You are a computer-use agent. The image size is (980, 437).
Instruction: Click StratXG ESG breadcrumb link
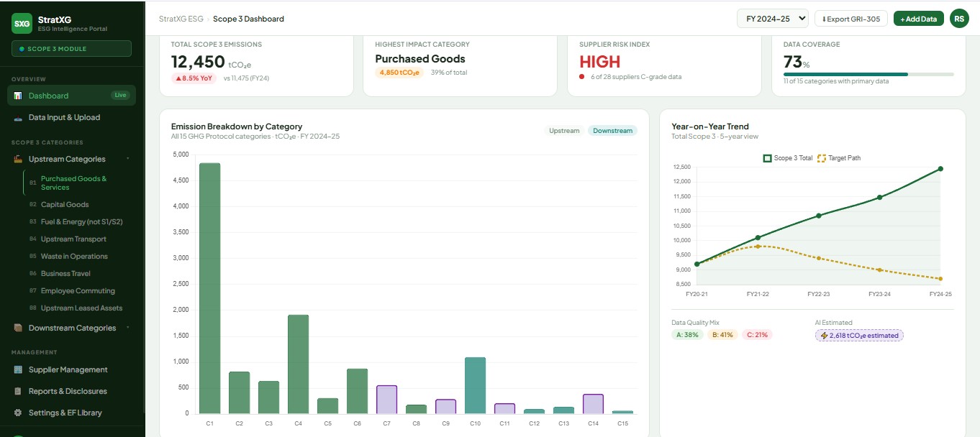[180, 19]
